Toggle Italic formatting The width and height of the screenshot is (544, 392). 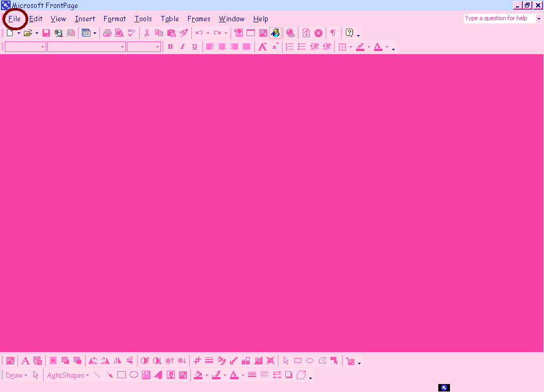pyautogui.click(x=182, y=47)
